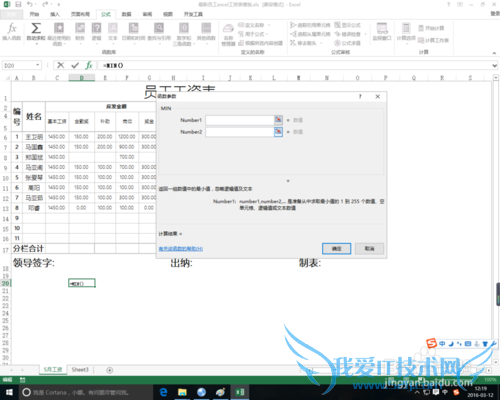
Task: Toggle the Sogou moon full/half width button
Action: 451,344
